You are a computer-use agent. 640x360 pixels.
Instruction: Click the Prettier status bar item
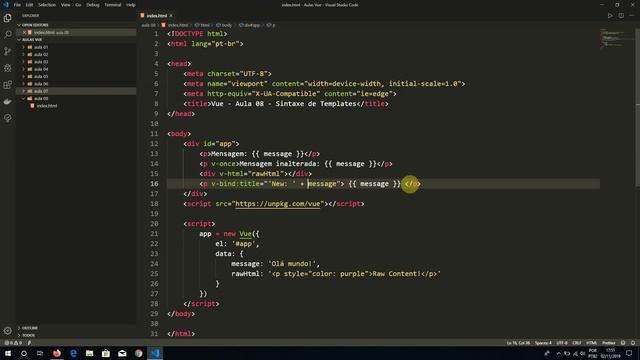pyautogui.click(x=608, y=343)
